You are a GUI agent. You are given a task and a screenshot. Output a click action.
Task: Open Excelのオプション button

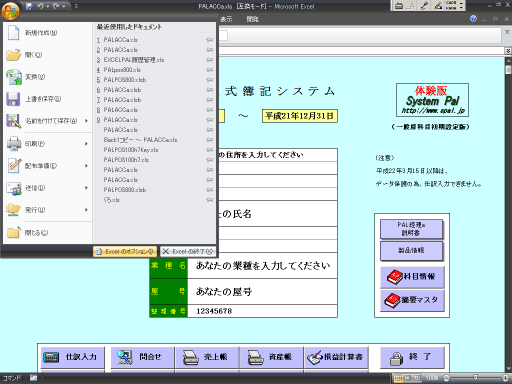point(125,251)
